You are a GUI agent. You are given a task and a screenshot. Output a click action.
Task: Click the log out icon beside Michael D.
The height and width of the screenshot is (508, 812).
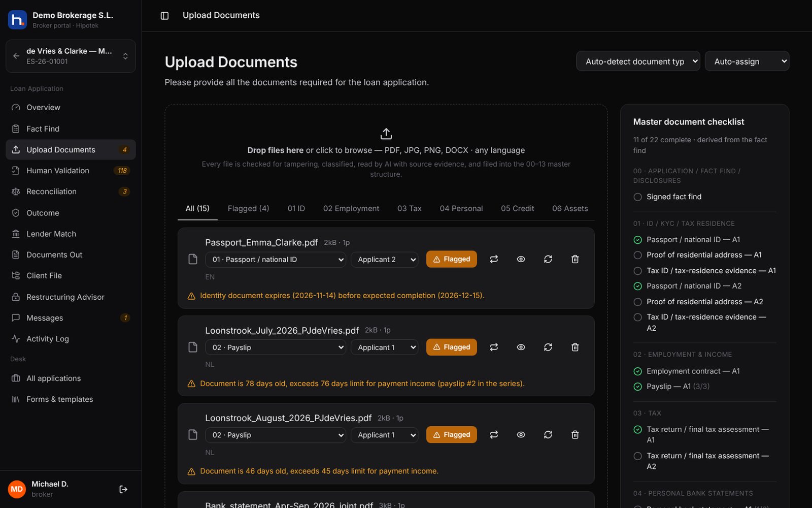click(123, 489)
